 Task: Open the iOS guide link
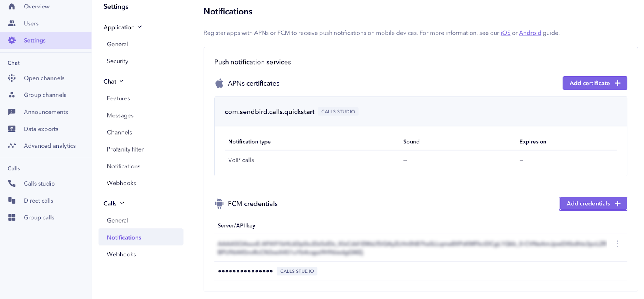(506, 33)
